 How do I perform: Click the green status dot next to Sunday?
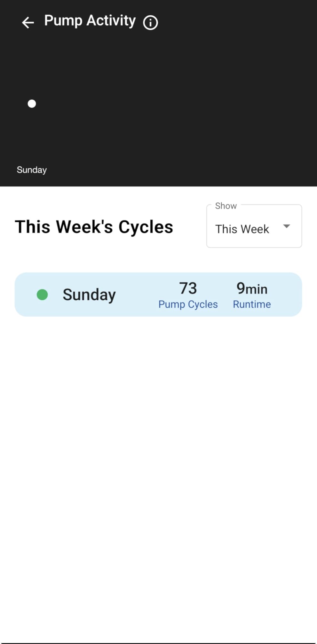42,295
